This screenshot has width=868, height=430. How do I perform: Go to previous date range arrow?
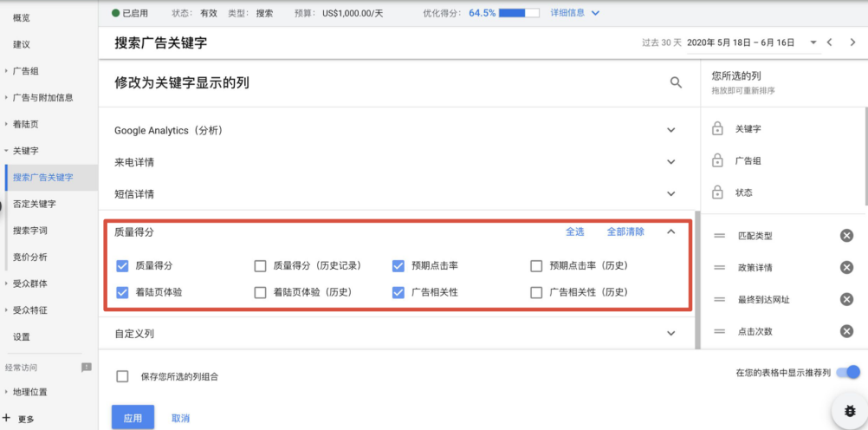(829, 42)
